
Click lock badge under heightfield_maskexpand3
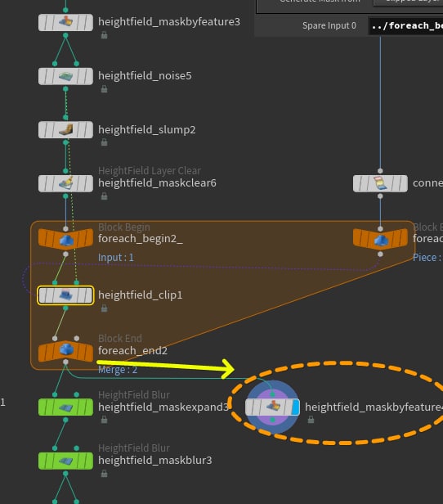[x=104, y=420]
